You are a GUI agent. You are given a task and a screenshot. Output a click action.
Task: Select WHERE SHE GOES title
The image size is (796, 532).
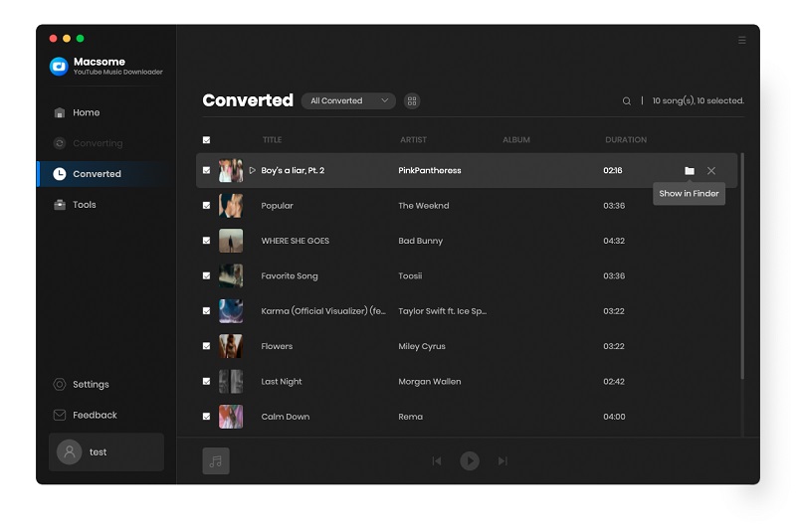(x=295, y=241)
